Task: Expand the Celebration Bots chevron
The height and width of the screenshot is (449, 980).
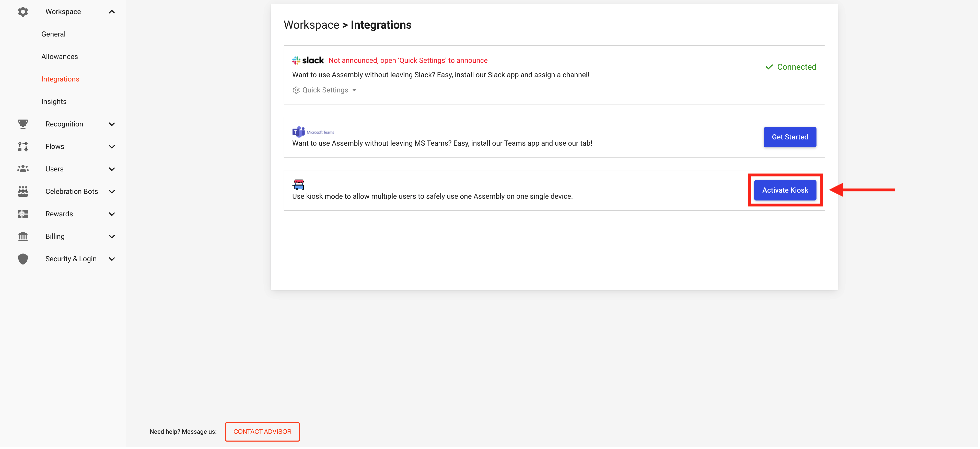Action: pyautogui.click(x=112, y=192)
